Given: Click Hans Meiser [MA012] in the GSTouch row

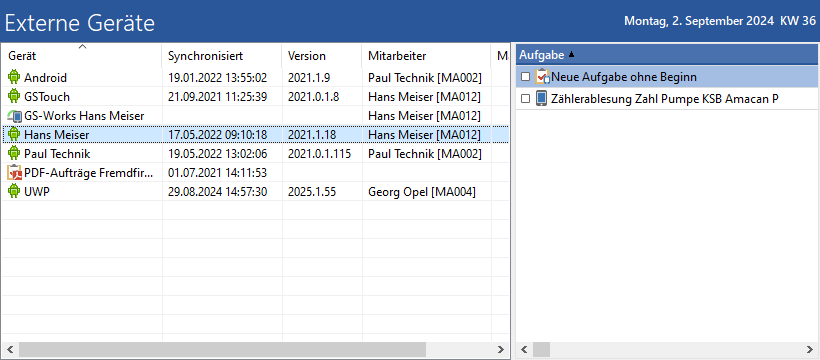Looking at the screenshot, I should [x=424, y=97].
